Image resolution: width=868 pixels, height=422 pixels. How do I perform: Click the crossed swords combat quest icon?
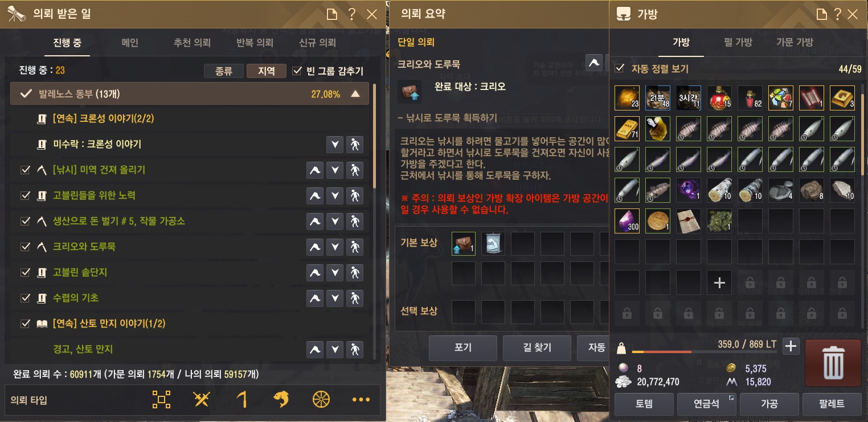click(x=202, y=400)
